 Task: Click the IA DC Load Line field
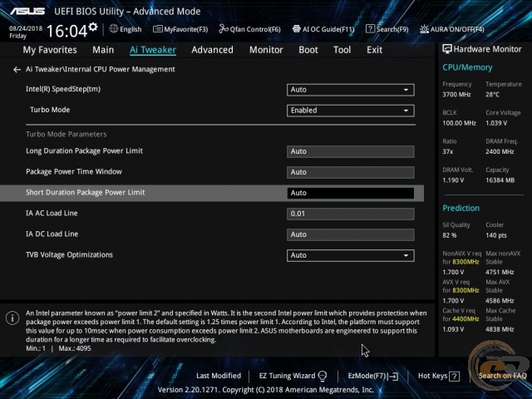coord(351,234)
